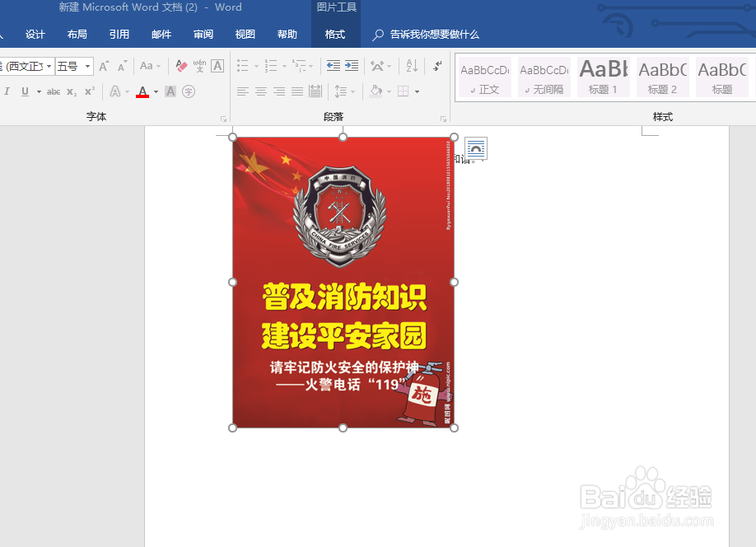The image size is (756, 547).
Task: Click top-right corner resize handle of picture
Action: coord(455,138)
